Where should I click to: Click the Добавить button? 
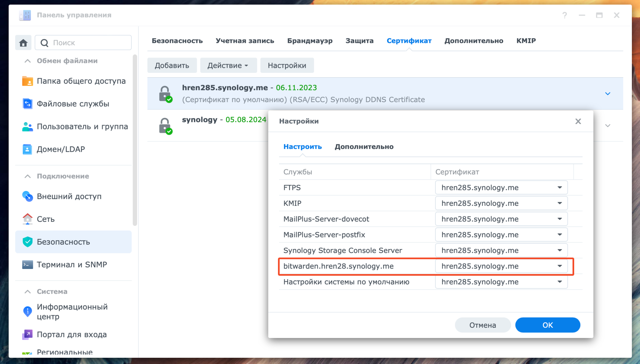coord(172,65)
